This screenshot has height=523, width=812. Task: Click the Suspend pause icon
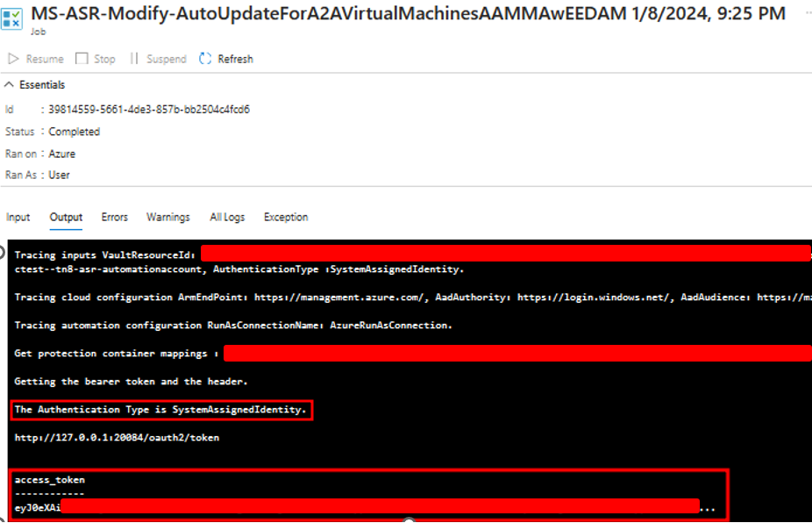pos(134,59)
